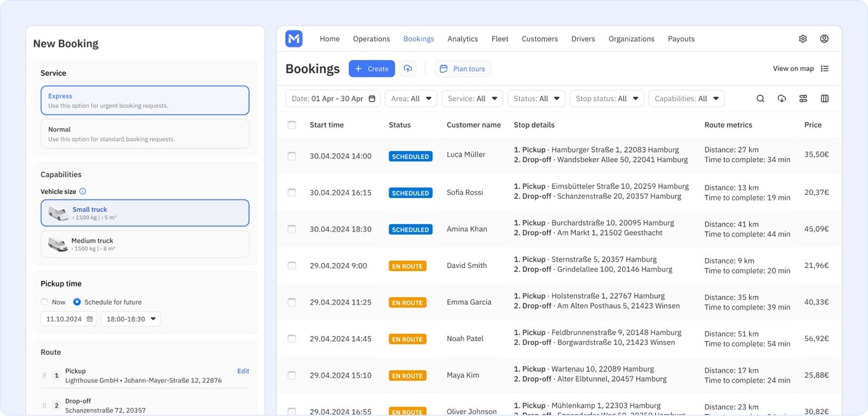
Task: Choose the Medium truck vehicle size
Action: 145,245
